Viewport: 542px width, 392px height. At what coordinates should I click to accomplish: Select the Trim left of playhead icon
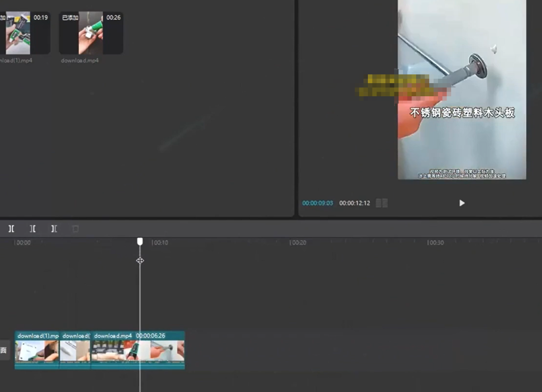(x=33, y=229)
